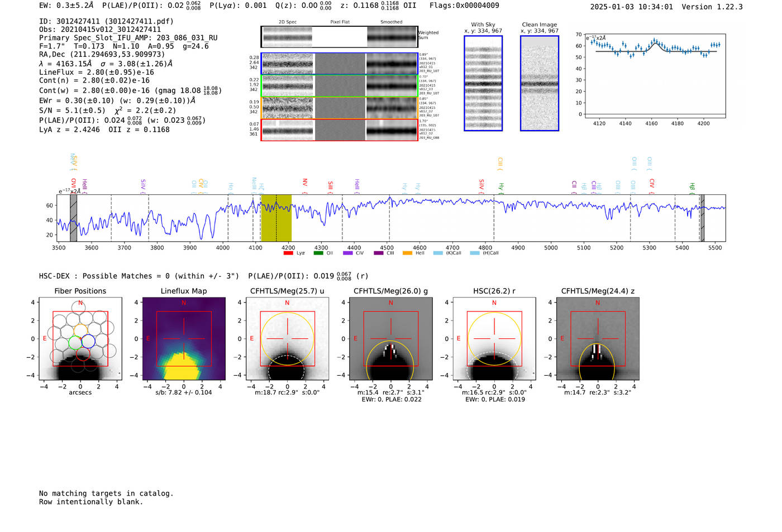Open the Clean Image cutout
This screenshot has height=532, width=782.
point(540,83)
